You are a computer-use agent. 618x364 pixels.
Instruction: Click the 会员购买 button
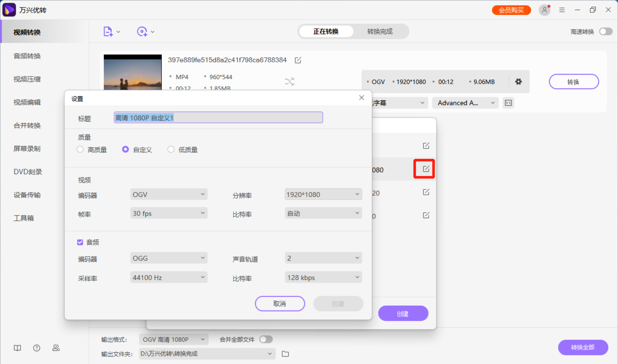coord(511,10)
